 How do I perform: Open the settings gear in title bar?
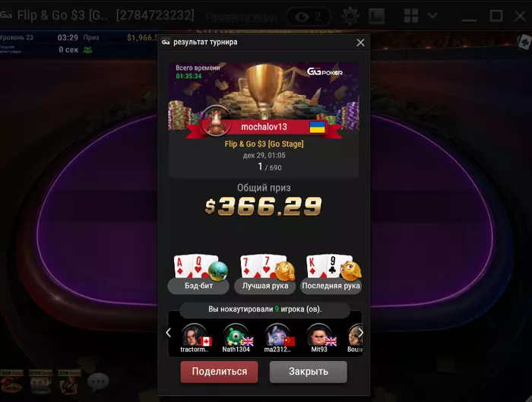point(350,16)
